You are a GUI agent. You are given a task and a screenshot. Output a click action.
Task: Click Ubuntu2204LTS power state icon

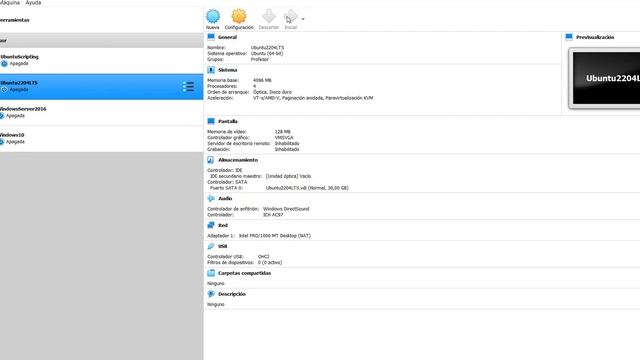(x=4, y=89)
